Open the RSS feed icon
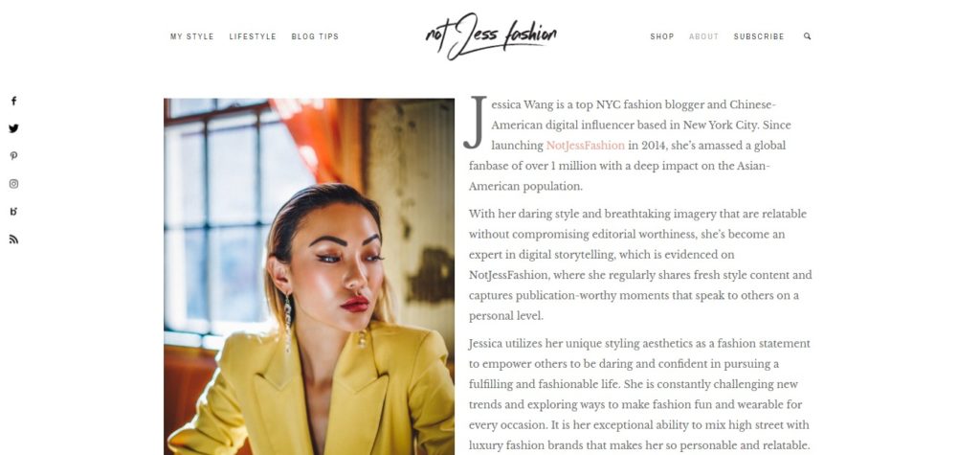This screenshot has height=455, width=980. (x=13, y=239)
